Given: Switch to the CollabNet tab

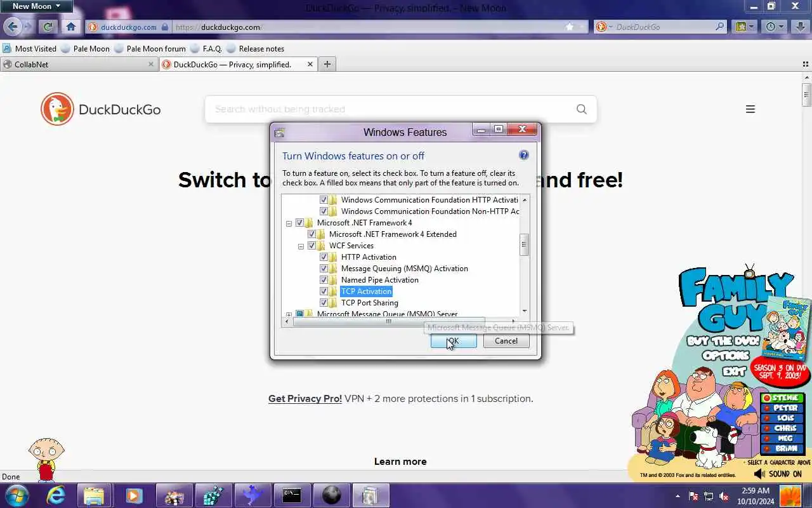Looking at the screenshot, I should point(79,64).
